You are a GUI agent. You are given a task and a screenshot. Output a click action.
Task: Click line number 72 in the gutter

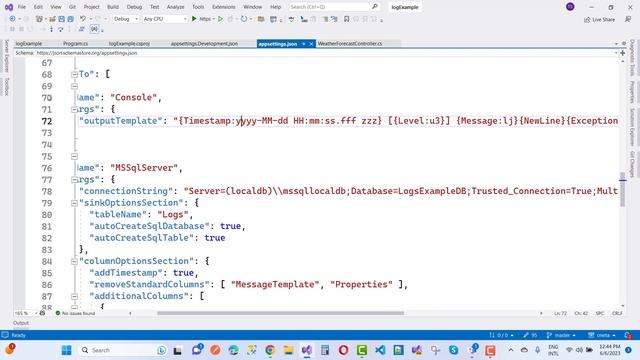click(47, 121)
